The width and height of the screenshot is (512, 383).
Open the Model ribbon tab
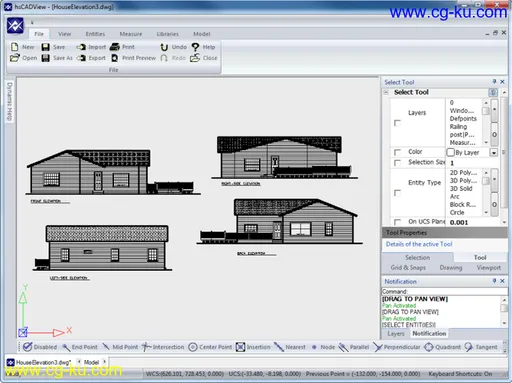(202, 34)
